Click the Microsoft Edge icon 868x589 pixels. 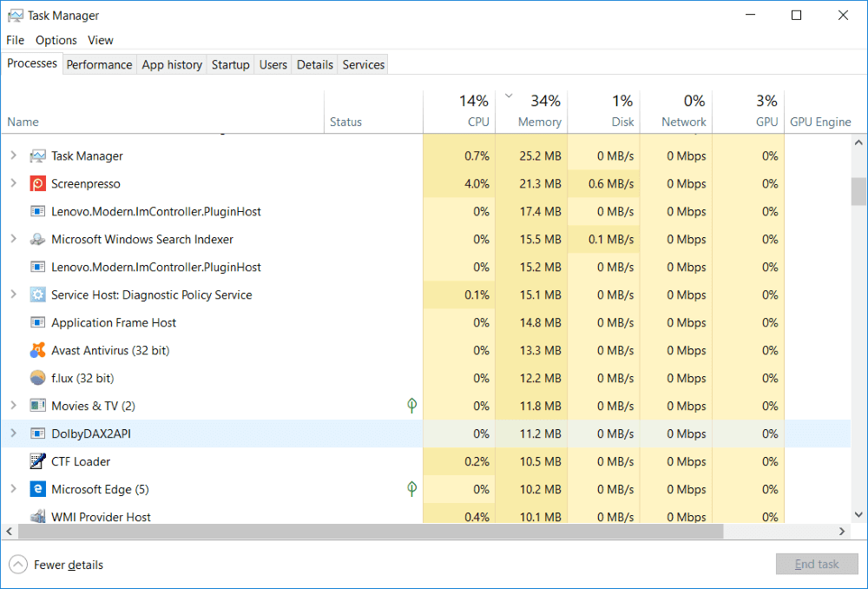click(37, 489)
